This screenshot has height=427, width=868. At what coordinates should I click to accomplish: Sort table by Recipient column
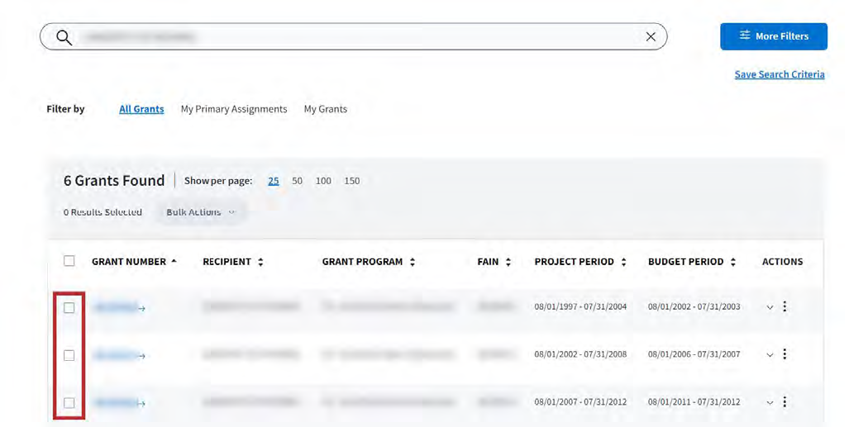260,262
